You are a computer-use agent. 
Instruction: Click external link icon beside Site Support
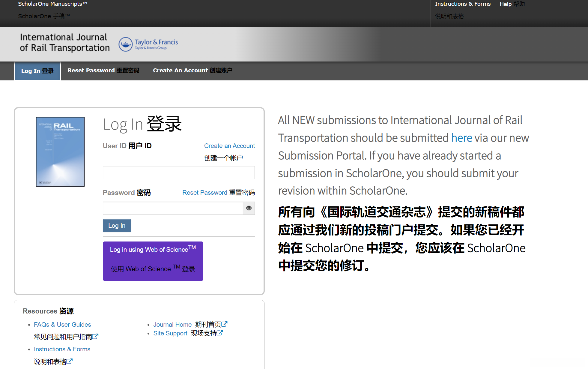point(220,333)
